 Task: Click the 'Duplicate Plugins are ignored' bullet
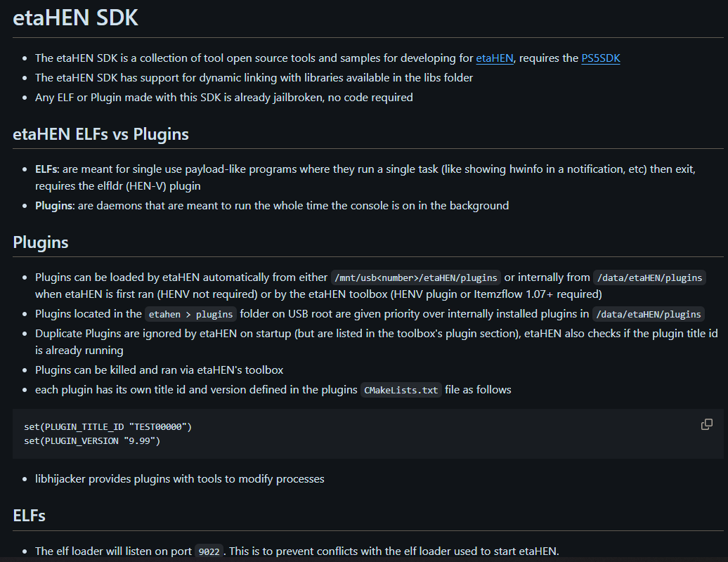pyautogui.click(x=377, y=342)
